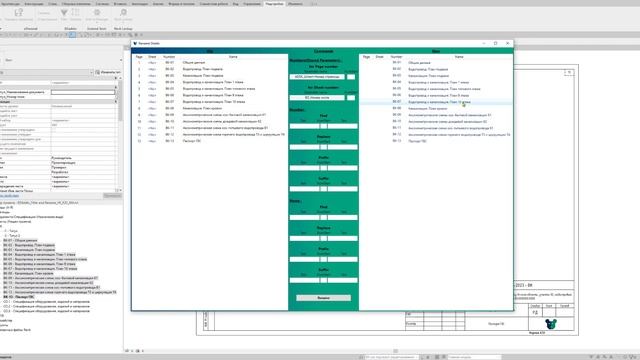Viewport: 640px width, 360px height.
Task: Select row ВК-01 Общие данные in New list
Action: (x=436, y=63)
